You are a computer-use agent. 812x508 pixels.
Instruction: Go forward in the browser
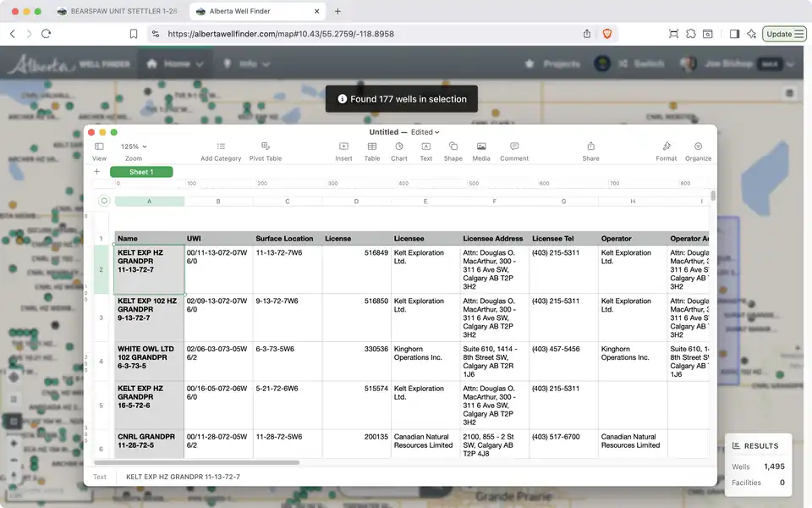click(29, 34)
